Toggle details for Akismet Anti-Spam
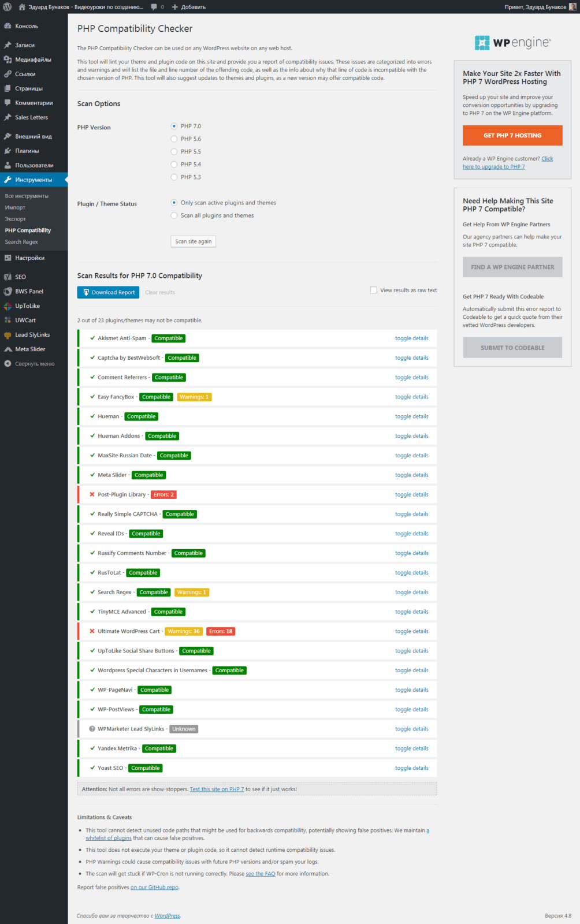 (x=411, y=338)
